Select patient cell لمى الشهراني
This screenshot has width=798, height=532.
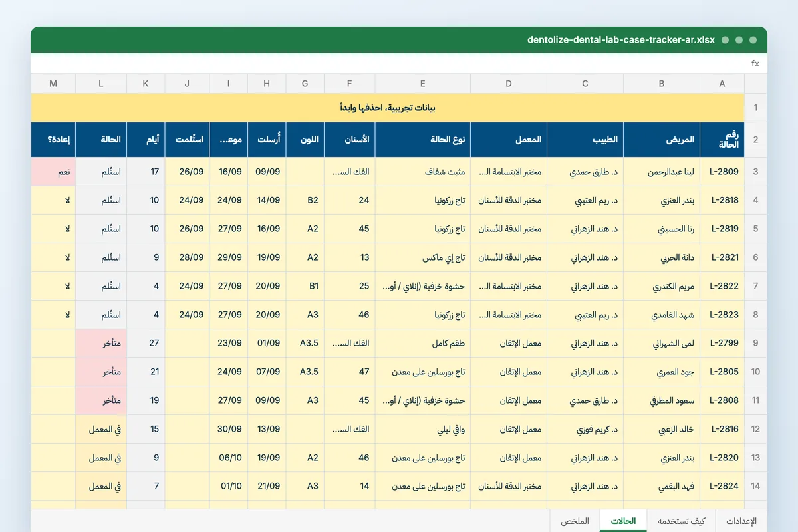[x=662, y=343]
